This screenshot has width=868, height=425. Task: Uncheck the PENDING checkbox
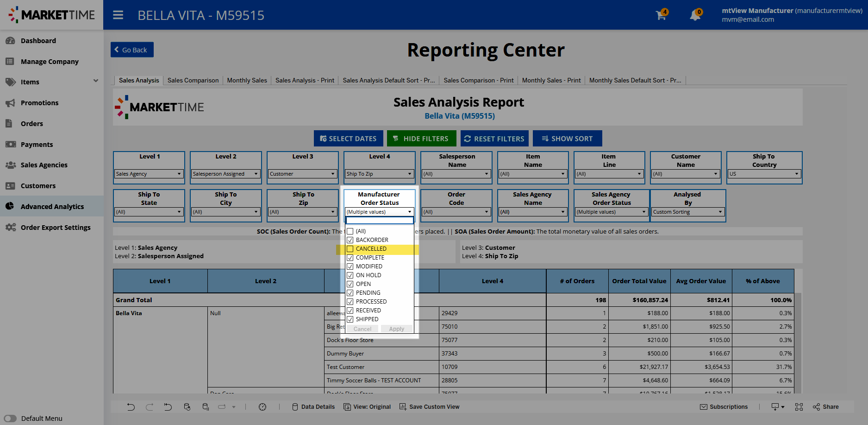click(350, 293)
